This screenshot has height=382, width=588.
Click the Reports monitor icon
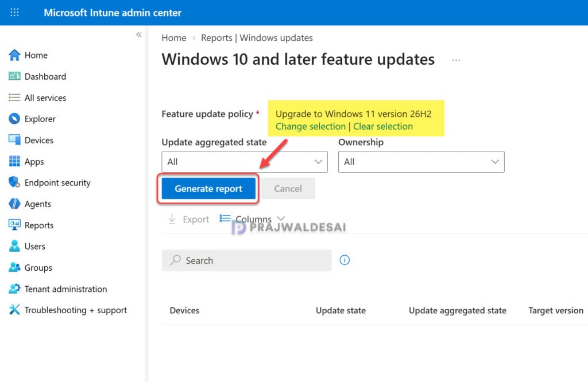[14, 225]
